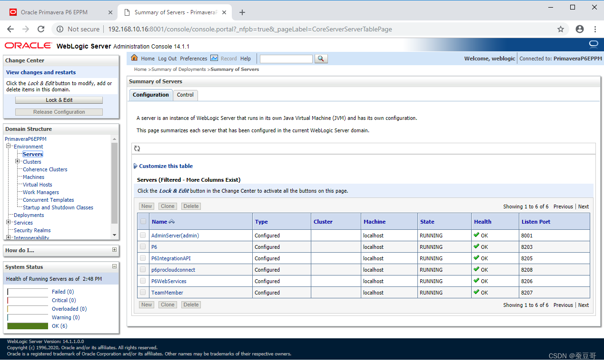Click the Not secure site info icon
The width and height of the screenshot is (604, 364).
tap(60, 29)
